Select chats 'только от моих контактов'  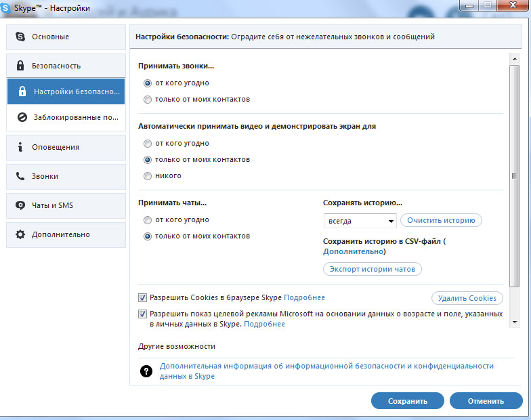coord(148,236)
